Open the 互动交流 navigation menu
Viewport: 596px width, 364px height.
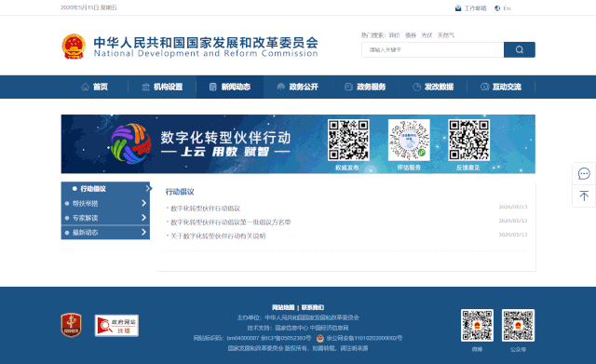pyautogui.click(x=501, y=87)
